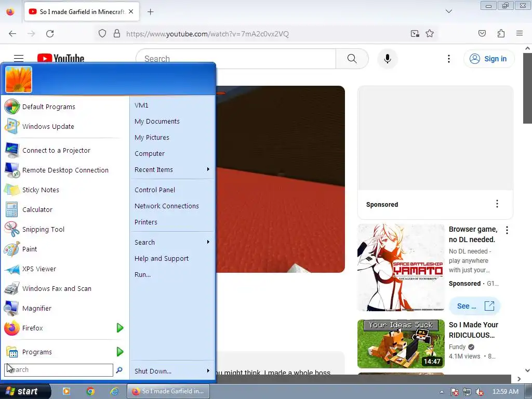
Task: Search with your voice microphone button
Action: [387, 59]
